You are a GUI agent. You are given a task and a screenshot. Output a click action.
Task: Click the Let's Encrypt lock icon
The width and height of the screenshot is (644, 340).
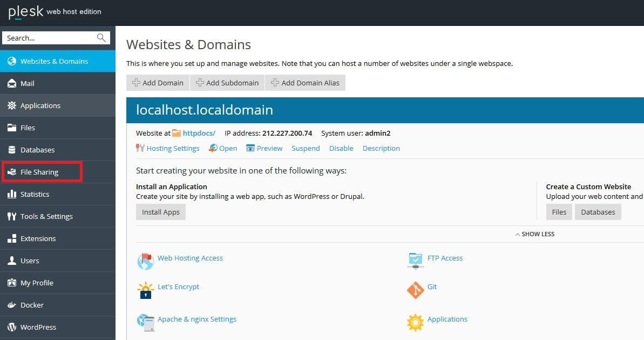pos(145,290)
